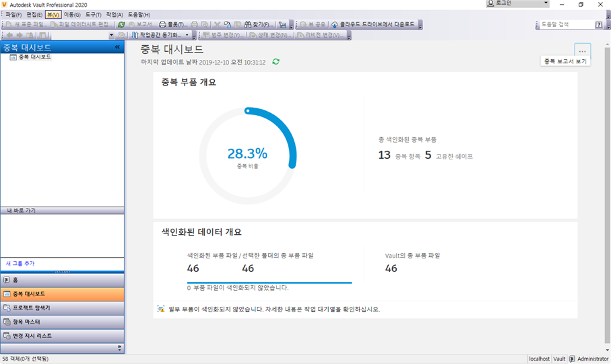Click the three-dots more options button
Viewport: 611px width, 364px height.
click(583, 51)
